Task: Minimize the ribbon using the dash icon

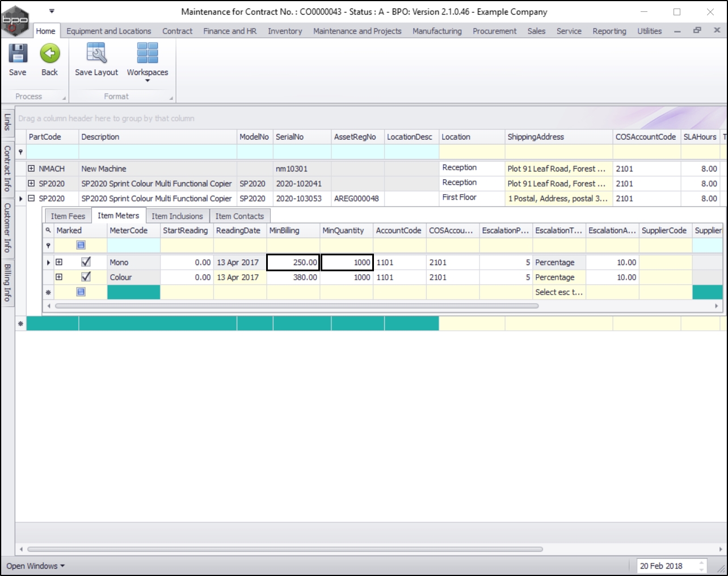Action: [677, 31]
